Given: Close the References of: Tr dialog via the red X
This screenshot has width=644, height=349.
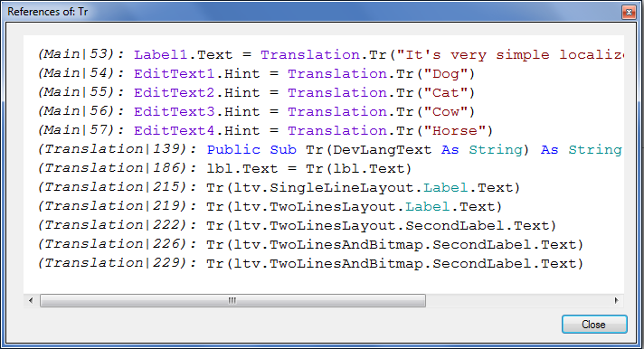Looking at the screenshot, I should (x=629, y=13).
